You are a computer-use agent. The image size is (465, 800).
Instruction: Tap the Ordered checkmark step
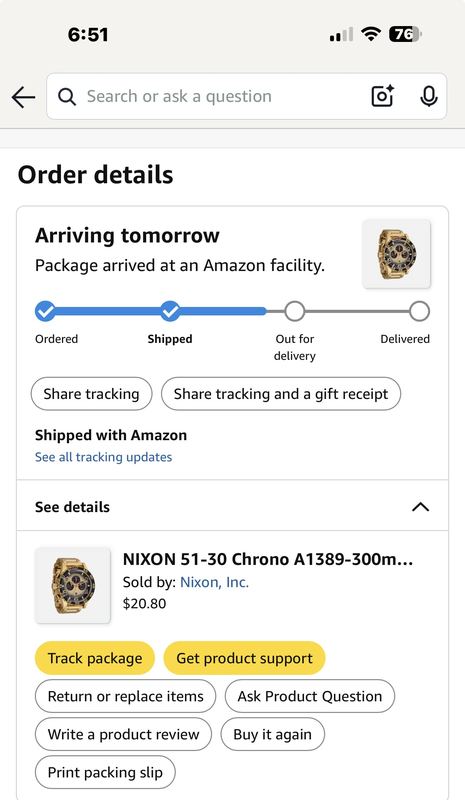click(x=45, y=311)
